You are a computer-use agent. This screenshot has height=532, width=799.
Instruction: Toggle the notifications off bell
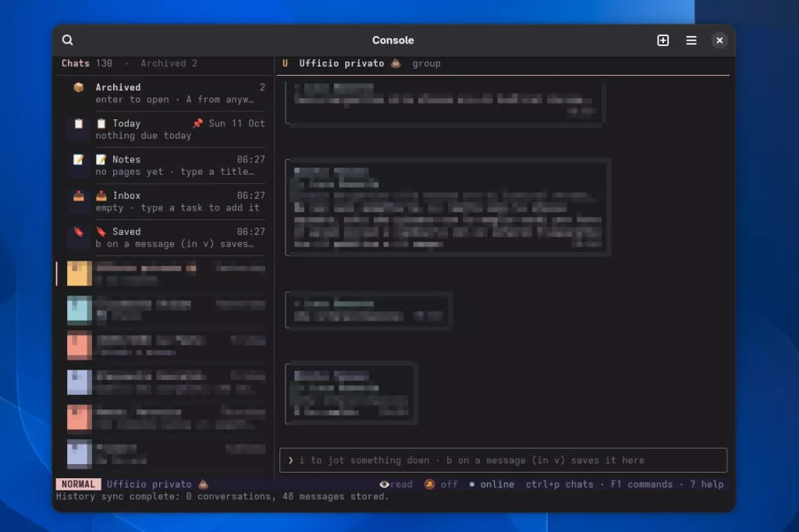coord(430,484)
